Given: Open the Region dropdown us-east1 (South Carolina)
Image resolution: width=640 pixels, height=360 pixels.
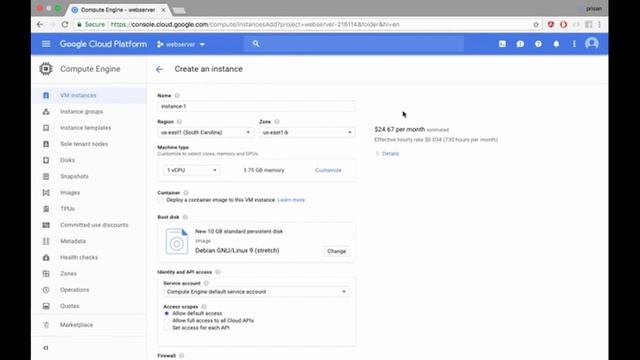Looking at the screenshot, I should (x=205, y=132).
